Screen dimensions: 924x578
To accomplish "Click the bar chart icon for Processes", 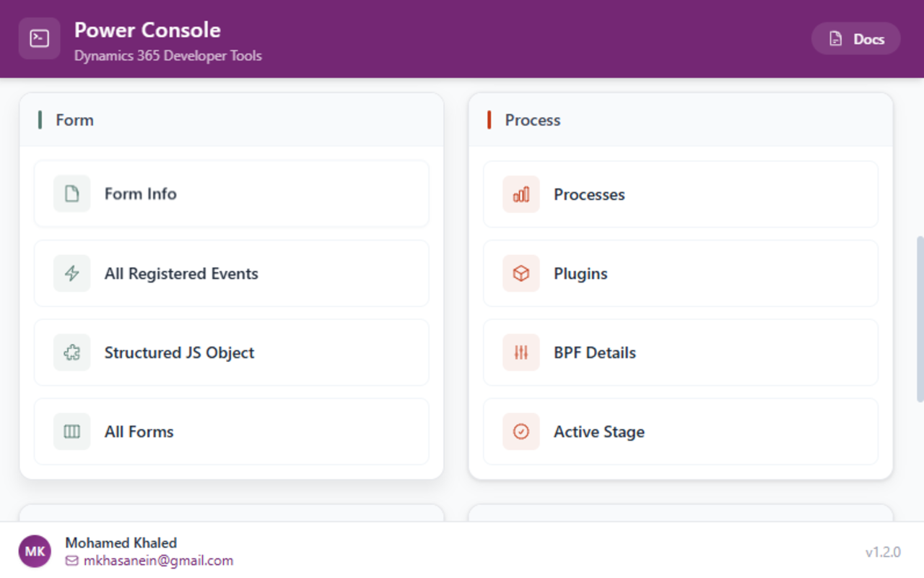I will pyautogui.click(x=521, y=194).
